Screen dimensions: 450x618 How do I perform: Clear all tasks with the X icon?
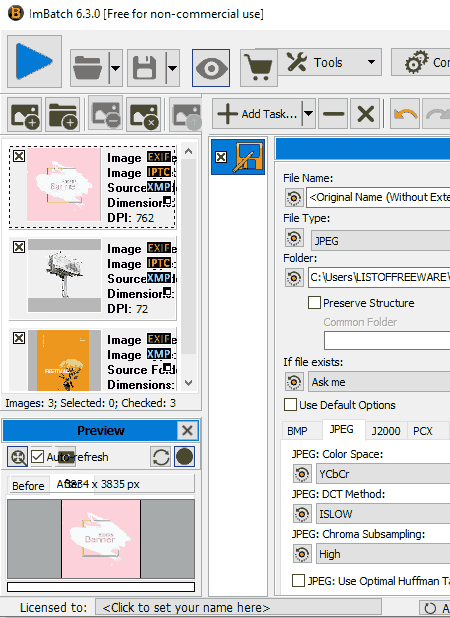[365, 114]
